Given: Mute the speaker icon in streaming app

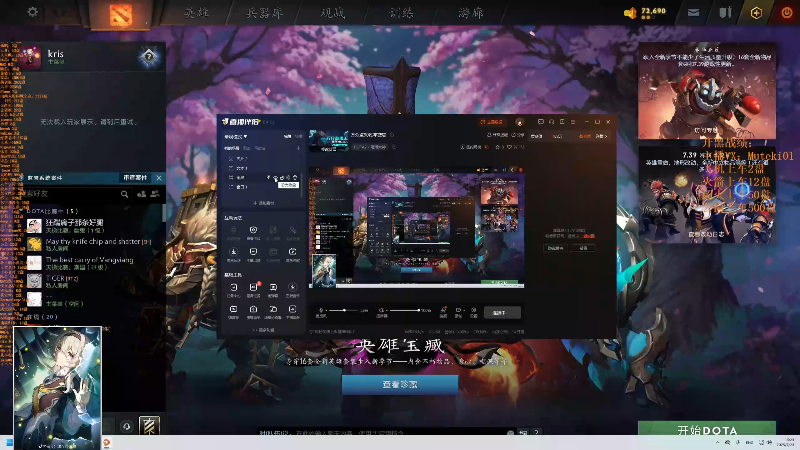Looking at the screenshot, I should click(x=381, y=310).
